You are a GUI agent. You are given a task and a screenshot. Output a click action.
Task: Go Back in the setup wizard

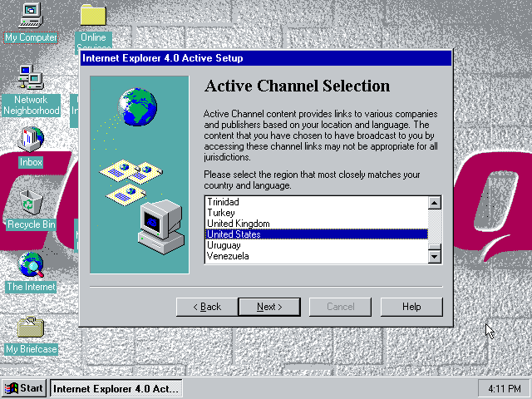[x=207, y=307]
